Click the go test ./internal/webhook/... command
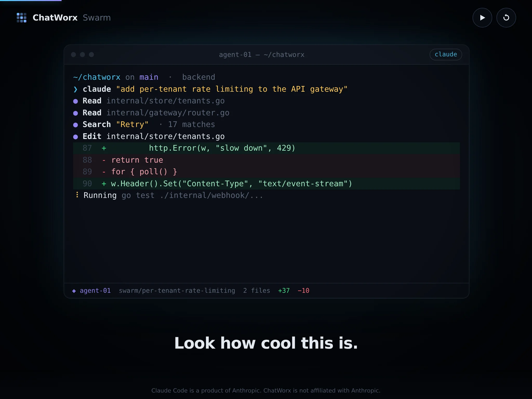532x399 pixels. click(x=192, y=195)
